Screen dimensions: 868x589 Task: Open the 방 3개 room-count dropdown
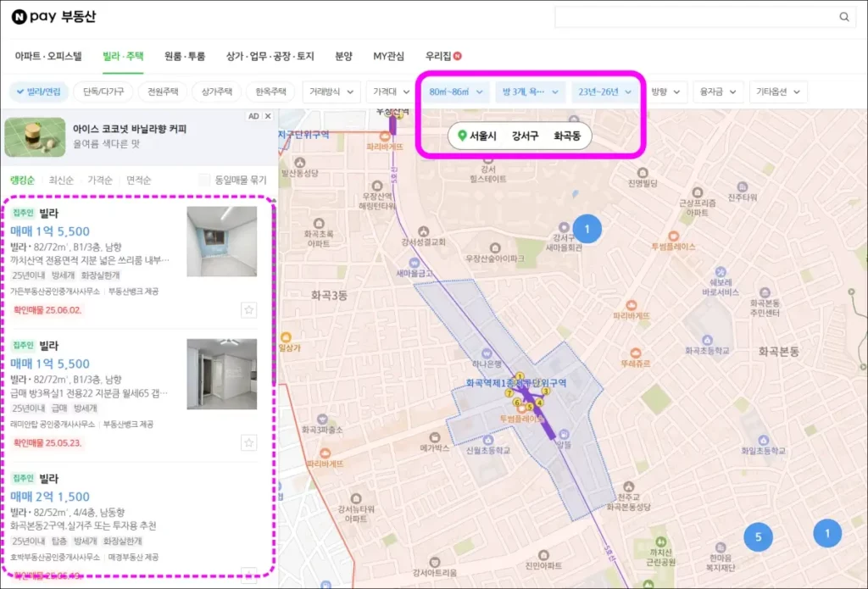click(531, 92)
